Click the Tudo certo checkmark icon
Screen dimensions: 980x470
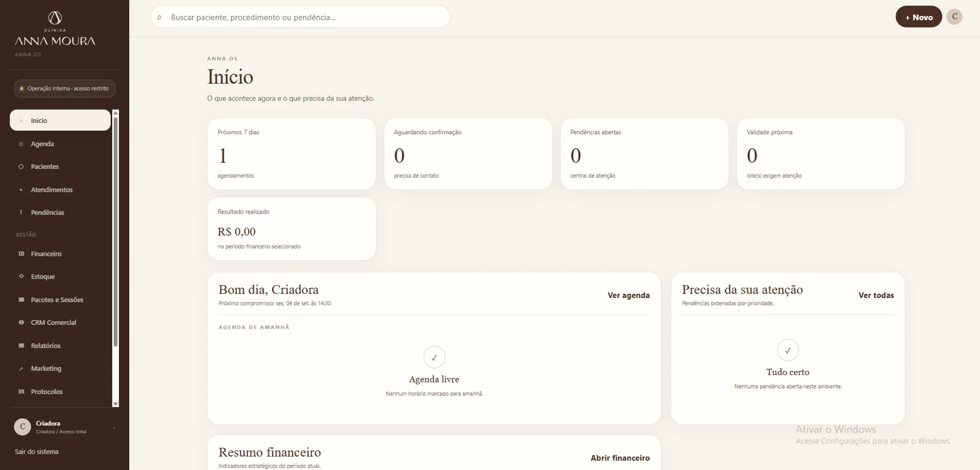(x=788, y=350)
